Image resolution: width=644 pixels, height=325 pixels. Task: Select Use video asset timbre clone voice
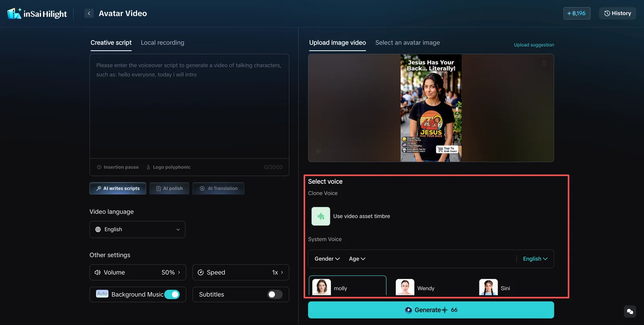(x=351, y=216)
